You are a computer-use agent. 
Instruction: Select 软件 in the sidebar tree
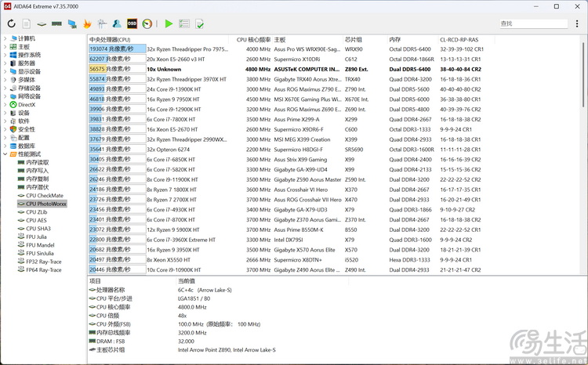click(x=24, y=121)
